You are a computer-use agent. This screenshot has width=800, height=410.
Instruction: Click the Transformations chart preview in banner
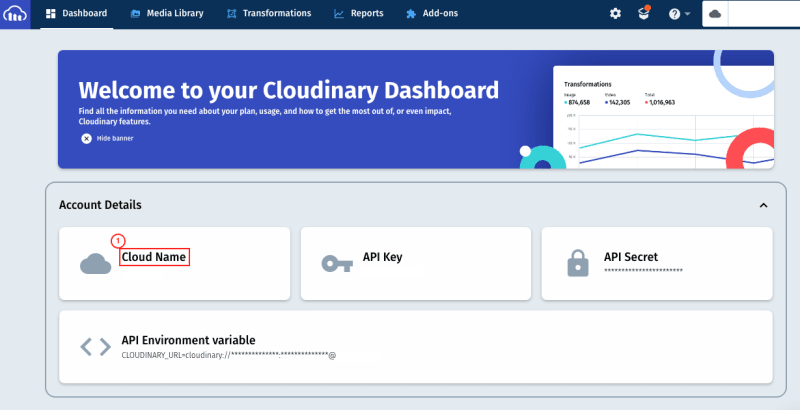663,117
